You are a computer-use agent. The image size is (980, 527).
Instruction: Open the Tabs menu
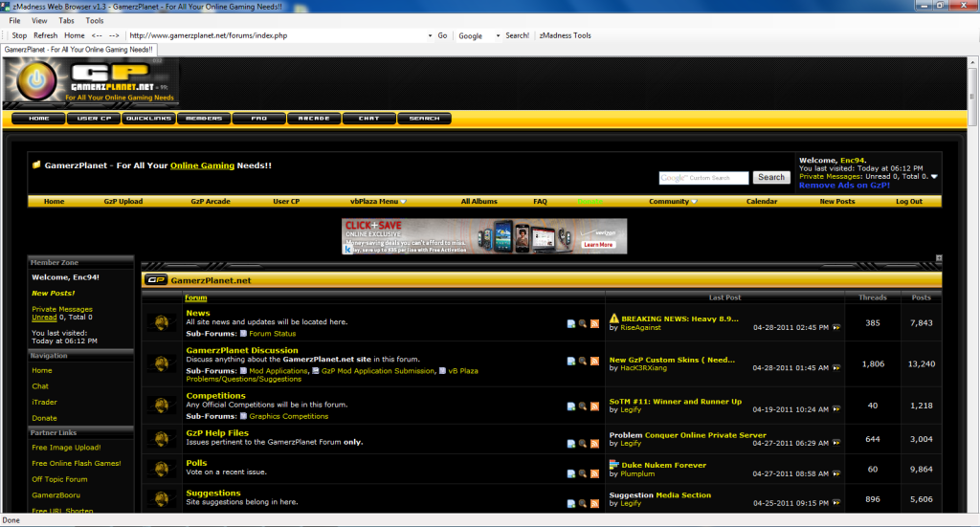66,20
